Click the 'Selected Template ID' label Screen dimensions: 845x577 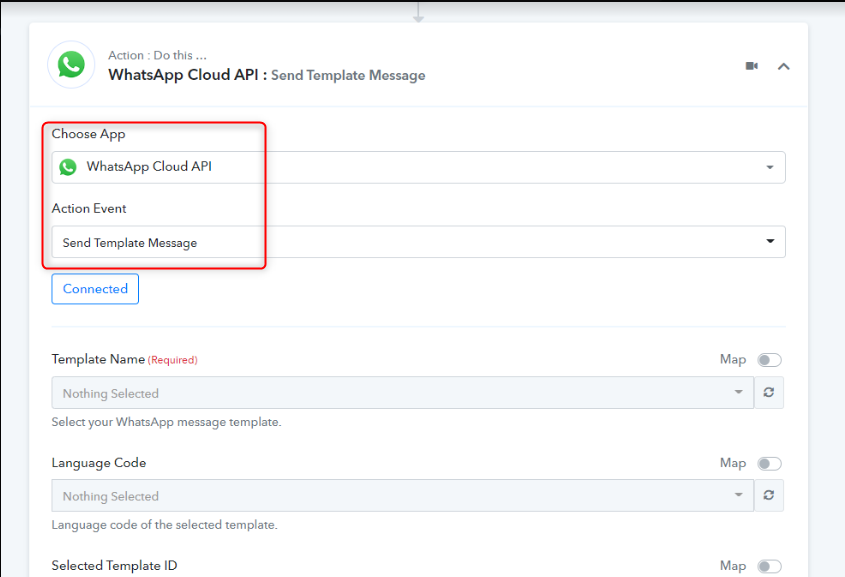coord(114,566)
